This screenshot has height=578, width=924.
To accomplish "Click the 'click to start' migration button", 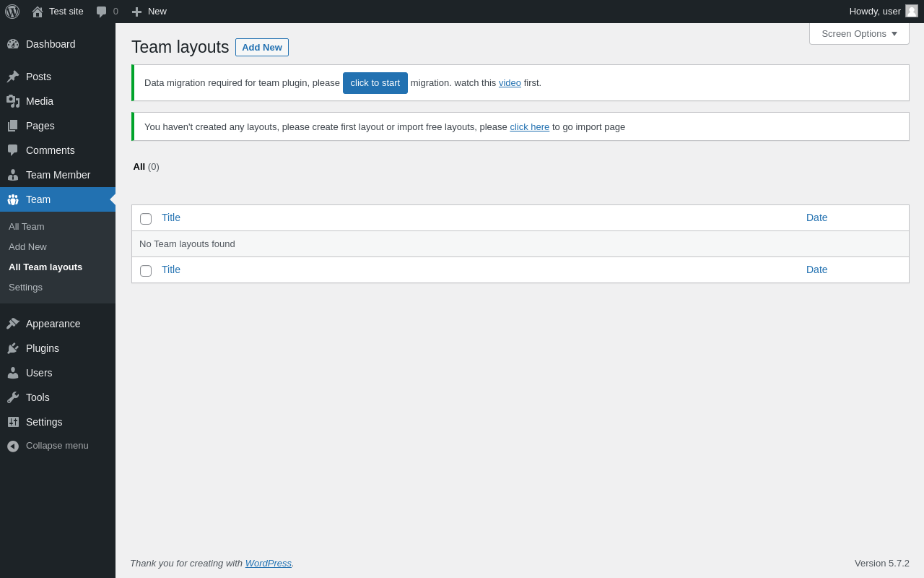I will pyautogui.click(x=375, y=83).
